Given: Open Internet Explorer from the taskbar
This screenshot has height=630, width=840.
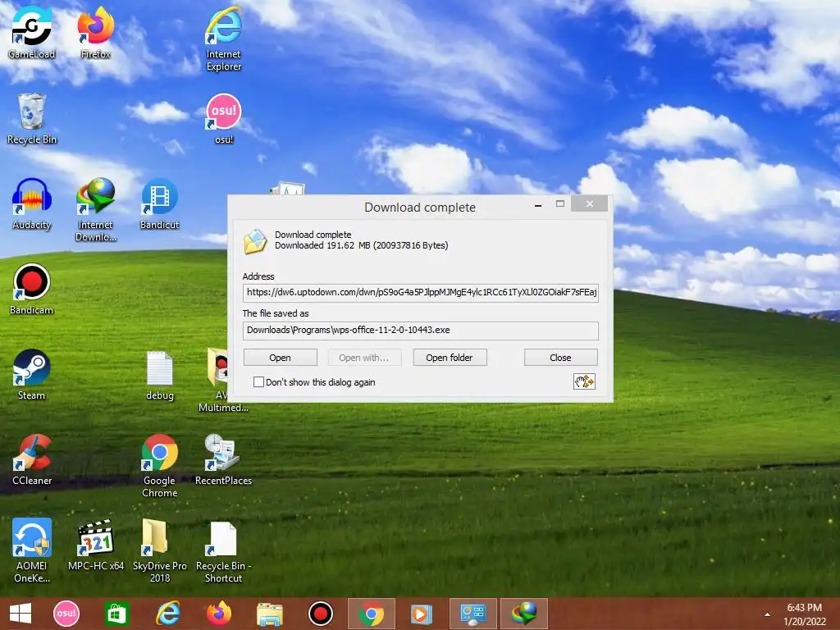Looking at the screenshot, I should (167, 614).
